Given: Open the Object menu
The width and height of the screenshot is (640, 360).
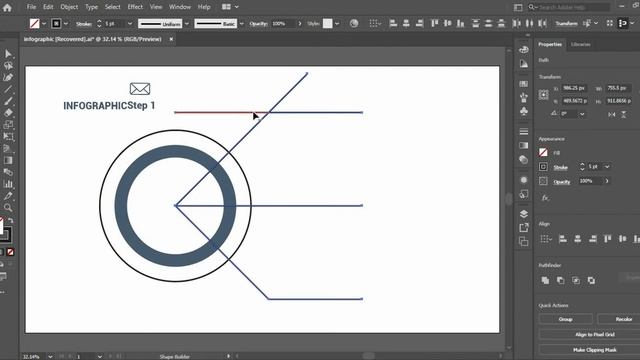Looking at the screenshot, I should click(x=69, y=7).
